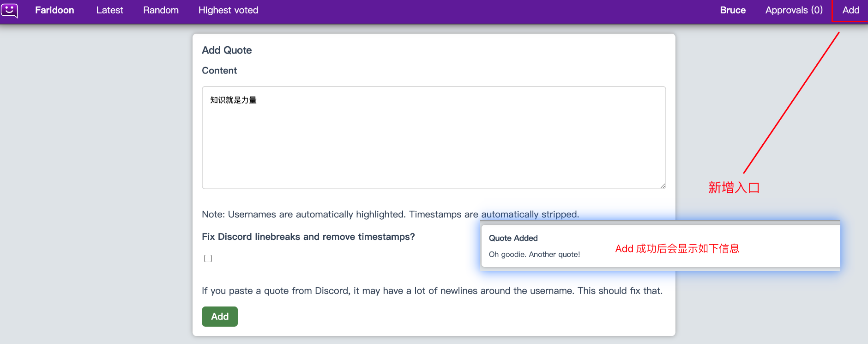
Task: Click Add in the navigation bar
Action: (850, 10)
